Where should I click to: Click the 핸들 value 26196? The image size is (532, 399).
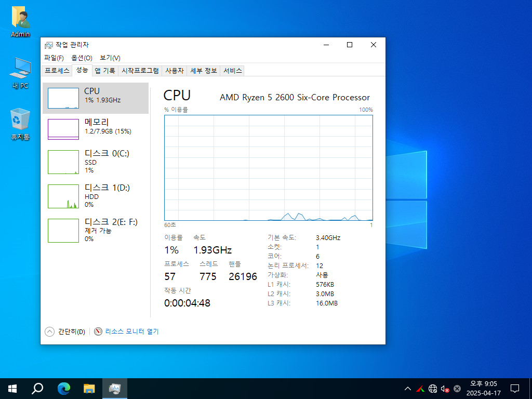pyautogui.click(x=243, y=276)
